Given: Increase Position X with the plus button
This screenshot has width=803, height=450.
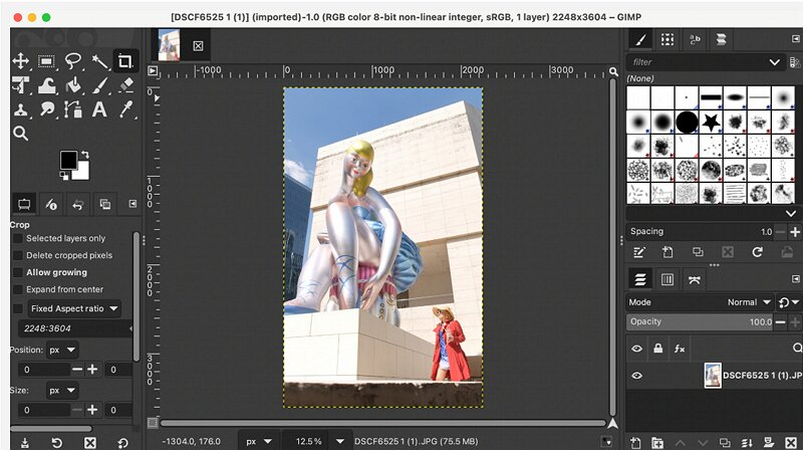Looking at the screenshot, I should tap(92, 369).
